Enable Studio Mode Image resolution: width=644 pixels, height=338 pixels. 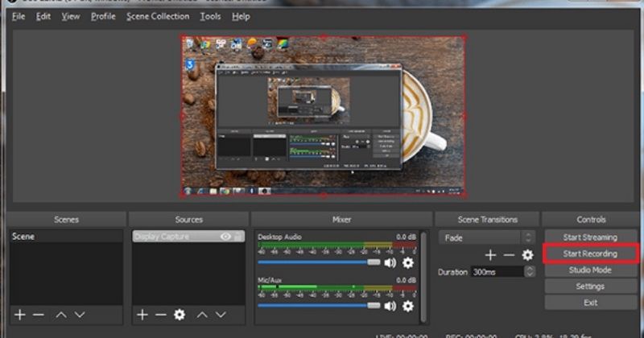tap(590, 270)
